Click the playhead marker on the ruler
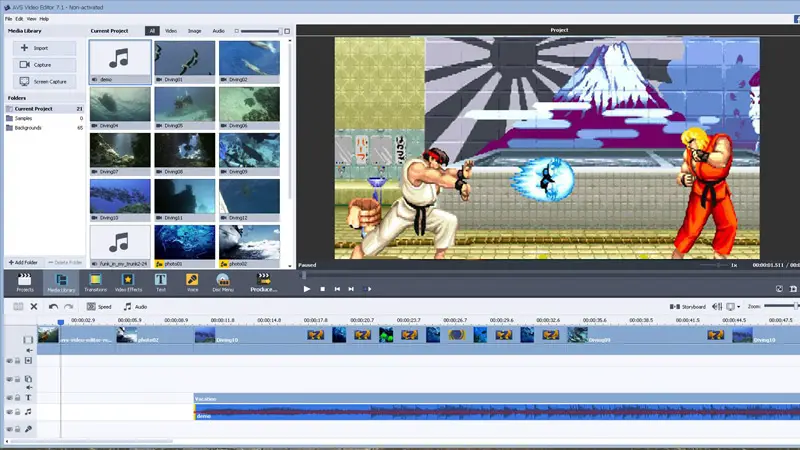800x450 pixels. tap(61, 322)
